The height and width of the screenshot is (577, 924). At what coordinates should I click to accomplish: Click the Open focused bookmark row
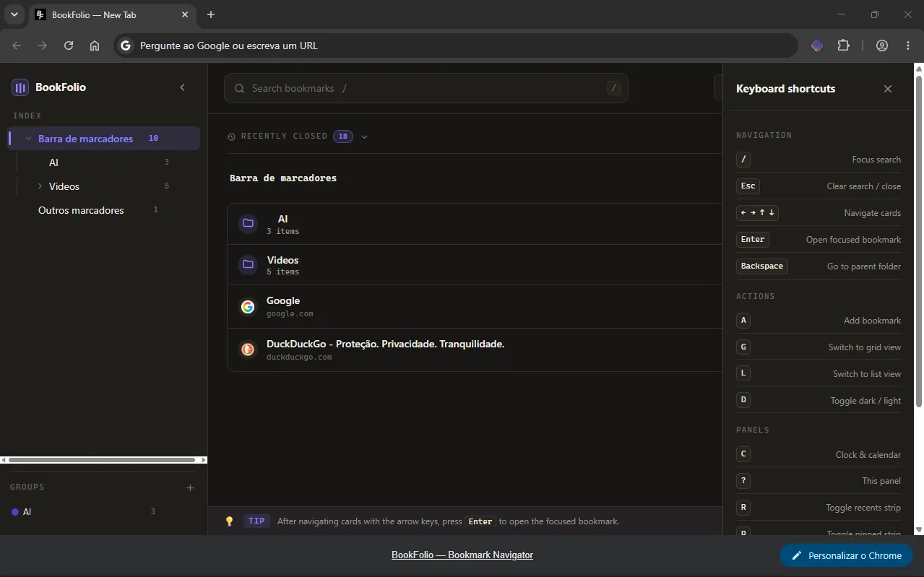819,240
